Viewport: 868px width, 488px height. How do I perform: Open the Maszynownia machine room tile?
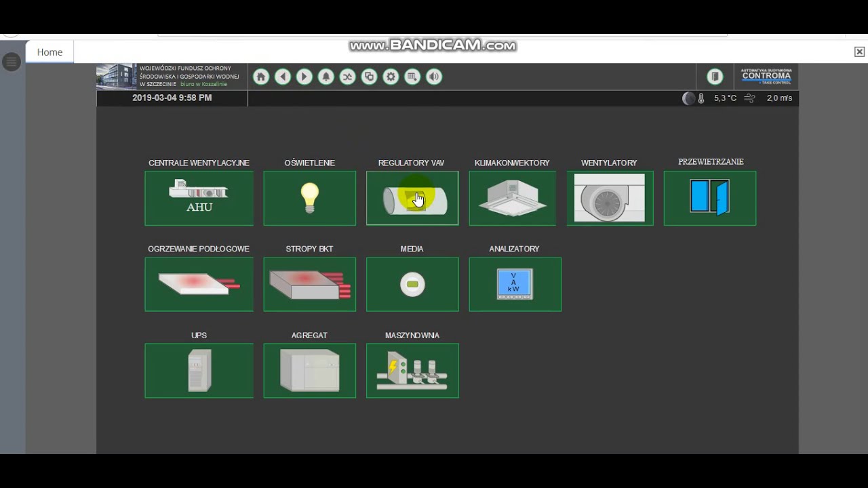pyautogui.click(x=412, y=371)
